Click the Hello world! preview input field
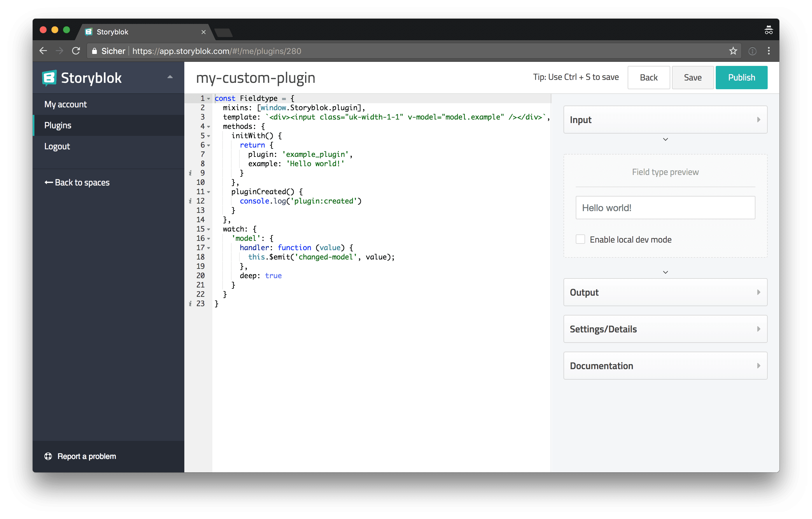This screenshot has width=812, height=519. 665,208
